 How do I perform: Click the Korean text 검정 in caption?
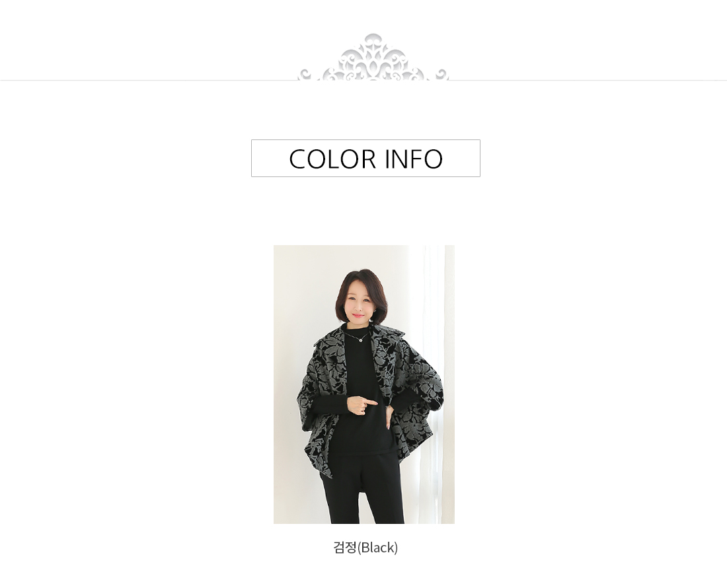point(345,547)
